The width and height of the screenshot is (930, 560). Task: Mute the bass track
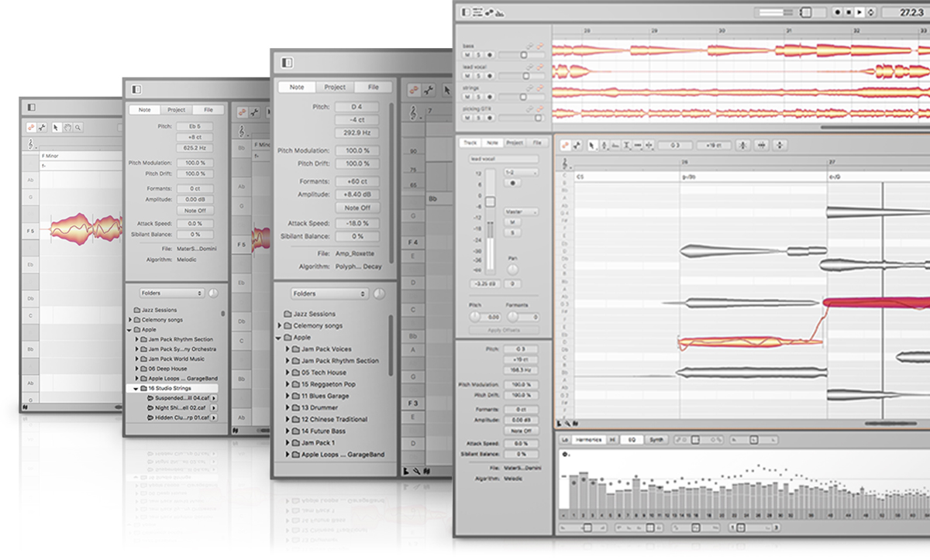point(467,55)
